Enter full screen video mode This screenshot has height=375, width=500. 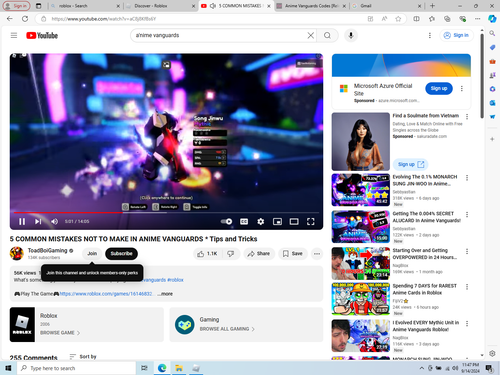[311, 221]
